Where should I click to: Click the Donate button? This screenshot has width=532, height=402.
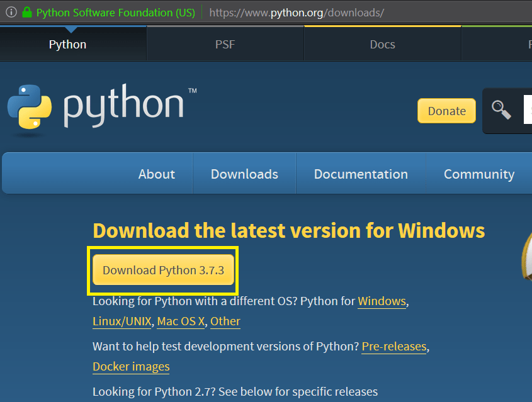tap(446, 111)
